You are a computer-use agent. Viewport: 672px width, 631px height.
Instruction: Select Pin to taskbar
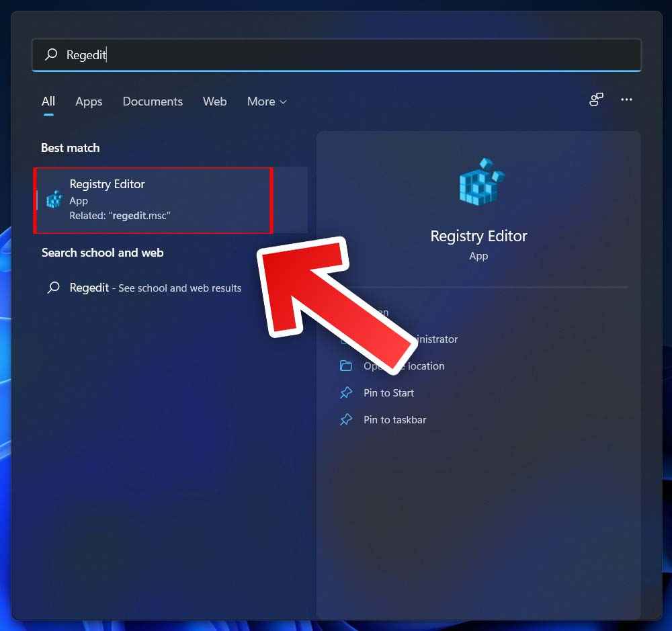click(x=394, y=420)
